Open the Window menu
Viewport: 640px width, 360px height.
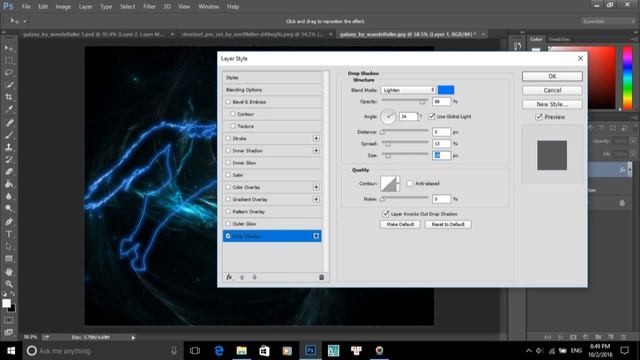(209, 7)
